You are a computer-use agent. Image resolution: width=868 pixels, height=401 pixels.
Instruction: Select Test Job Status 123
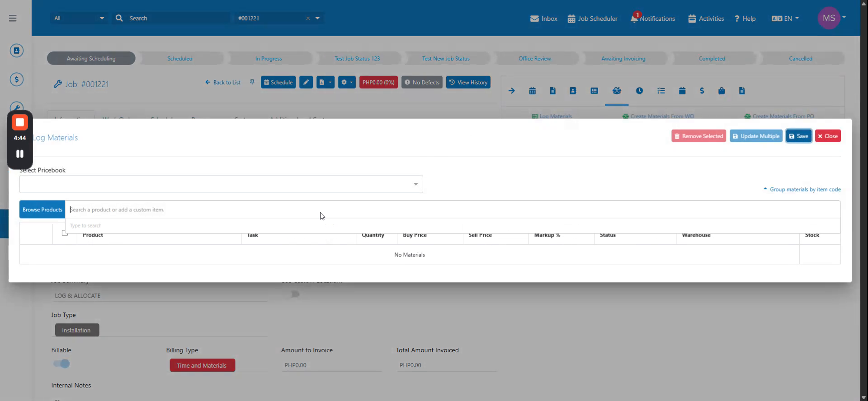357,58
